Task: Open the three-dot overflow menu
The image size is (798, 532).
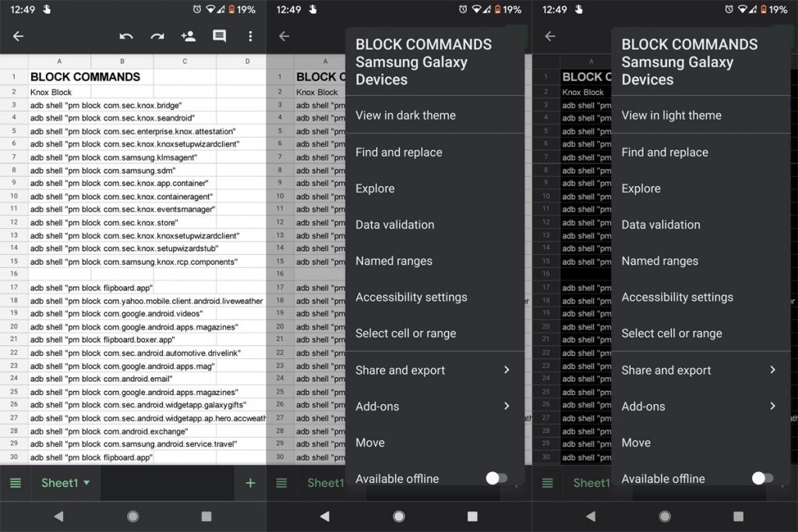Action: (x=250, y=36)
